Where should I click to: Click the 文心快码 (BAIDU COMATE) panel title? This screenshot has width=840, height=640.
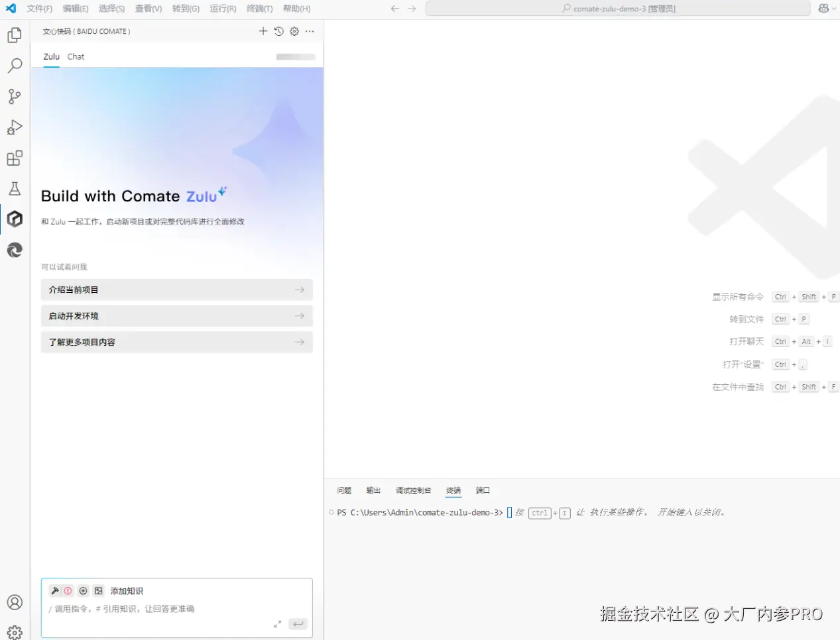point(86,31)
